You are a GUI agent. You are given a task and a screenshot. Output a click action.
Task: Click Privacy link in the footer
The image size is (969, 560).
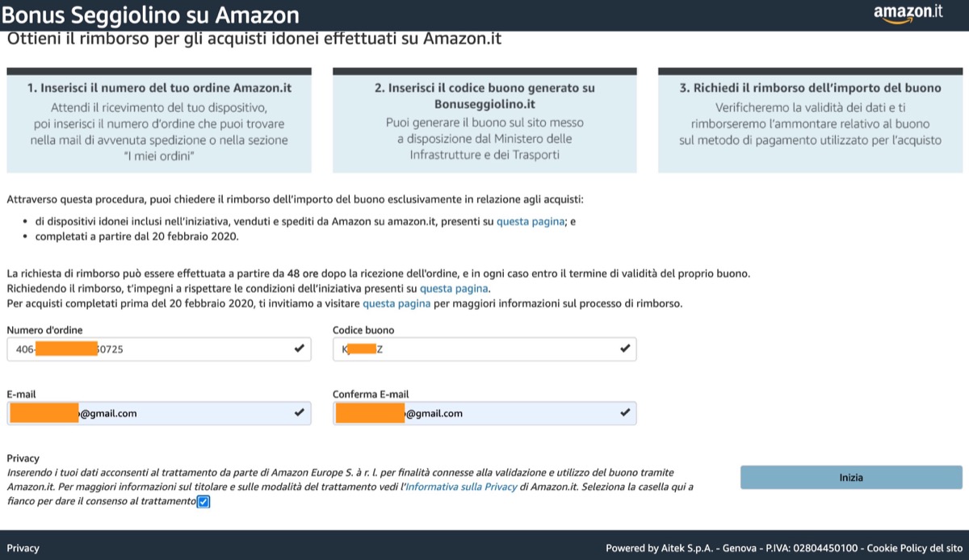[x=23, y=548]
